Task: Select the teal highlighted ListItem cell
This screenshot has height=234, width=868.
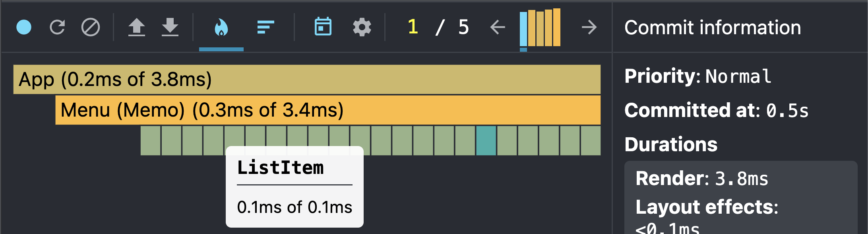Action: [486, 141]
